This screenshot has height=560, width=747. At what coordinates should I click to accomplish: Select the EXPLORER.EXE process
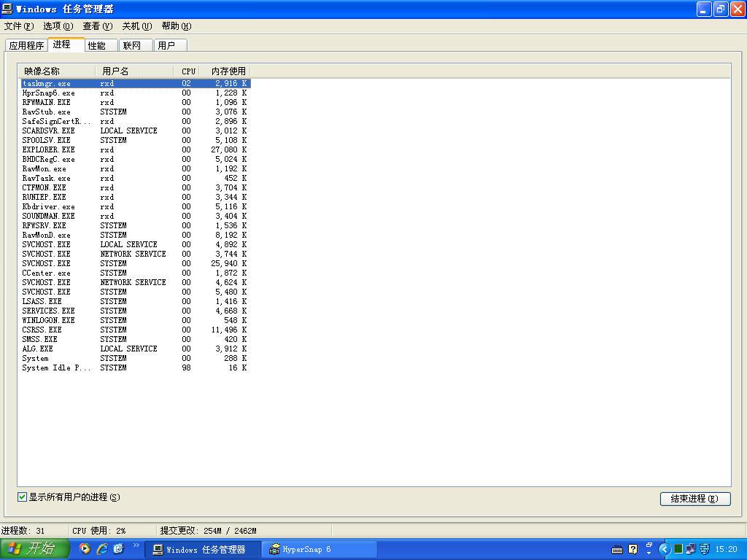pos(135,149)
